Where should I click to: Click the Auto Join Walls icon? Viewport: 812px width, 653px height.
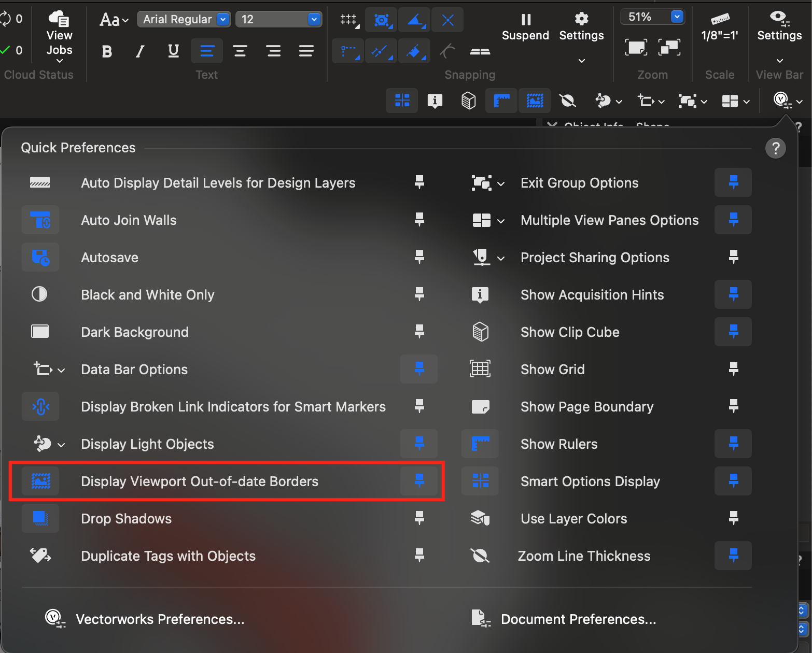[40, 220]
